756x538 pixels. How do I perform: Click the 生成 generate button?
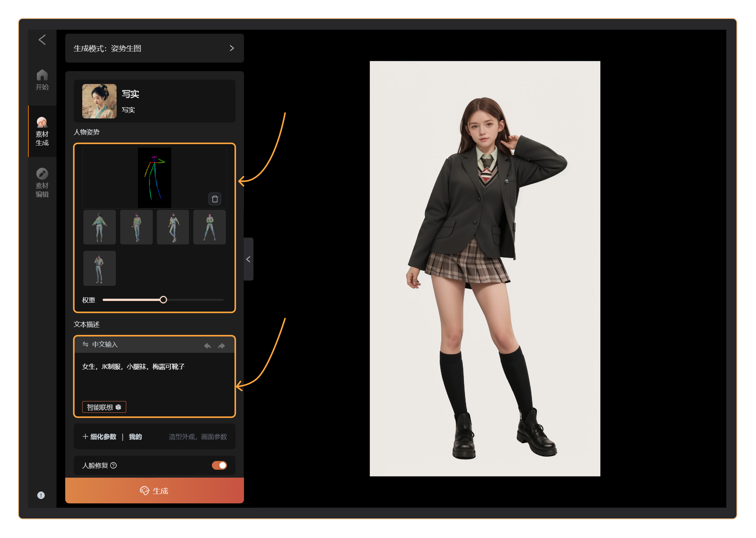155,491
